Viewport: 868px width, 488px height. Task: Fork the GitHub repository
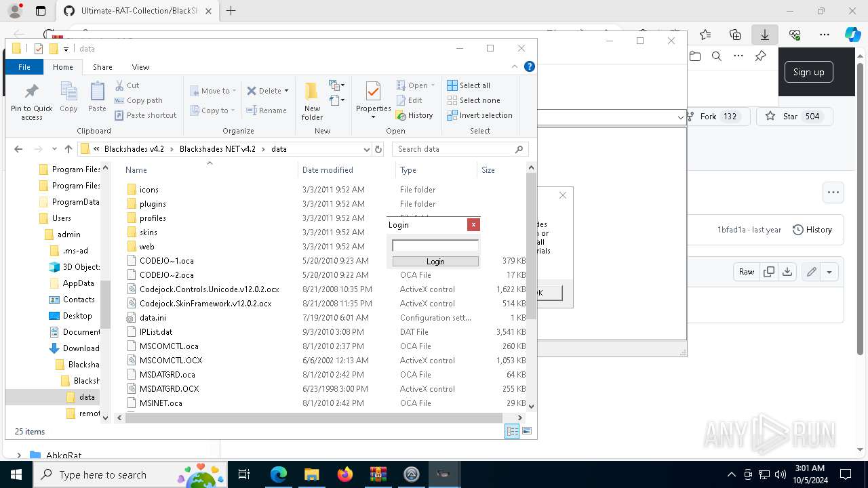[x=719, y=117]
